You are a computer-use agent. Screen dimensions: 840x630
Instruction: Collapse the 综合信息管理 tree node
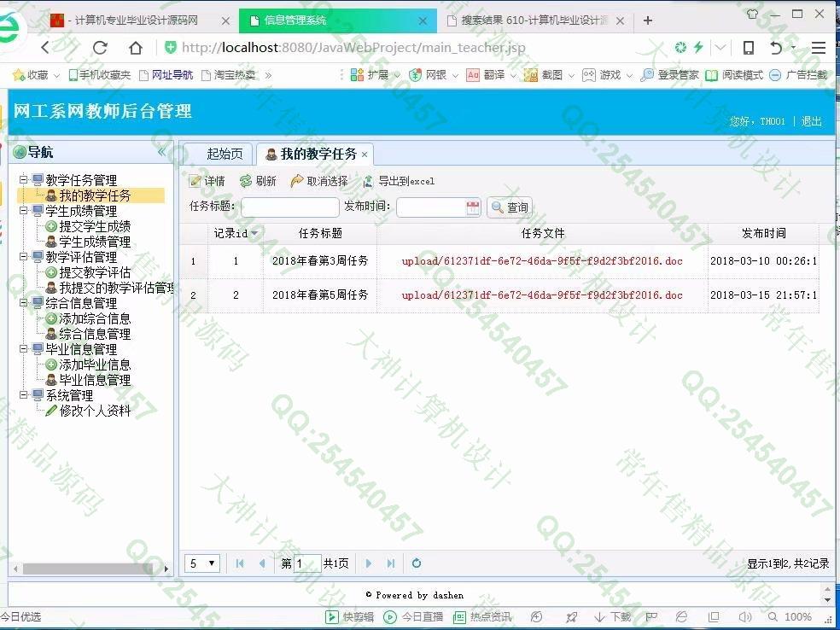24,303
